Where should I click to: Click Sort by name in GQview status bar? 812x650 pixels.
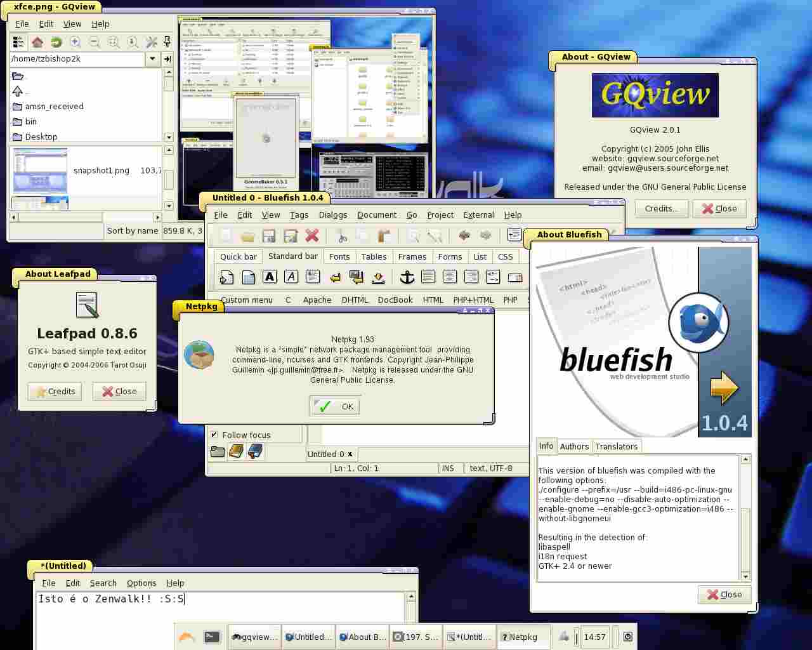[x=133, y=231]
